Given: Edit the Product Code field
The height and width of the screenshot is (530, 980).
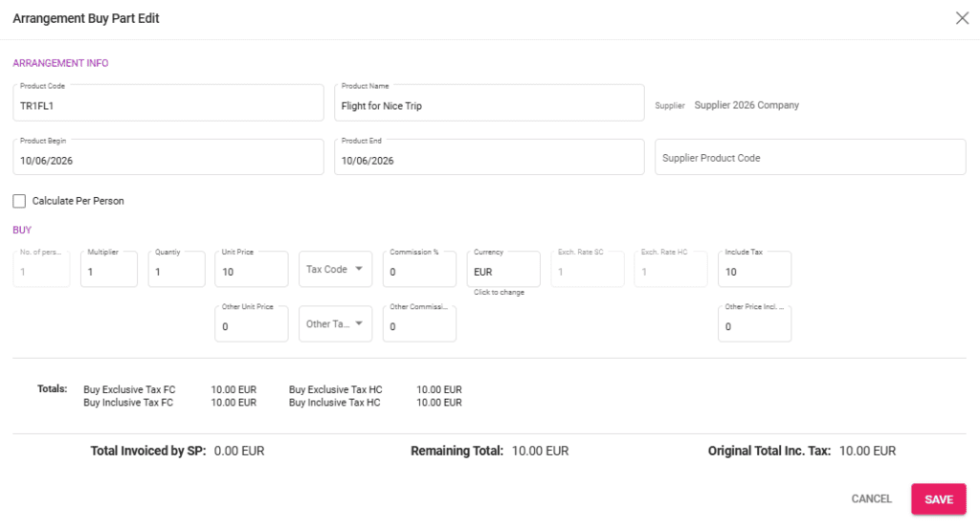Looking at the screenshot, I should [169, 105].
